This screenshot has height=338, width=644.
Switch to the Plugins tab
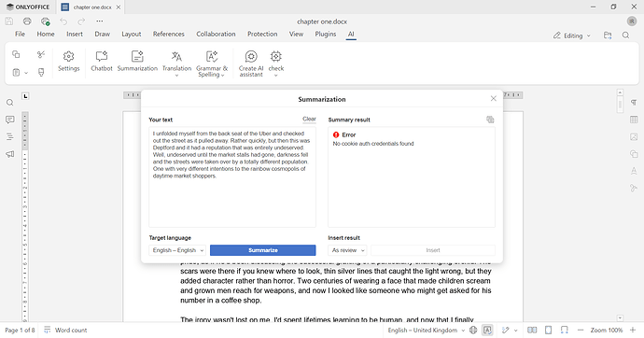[326, 35]
